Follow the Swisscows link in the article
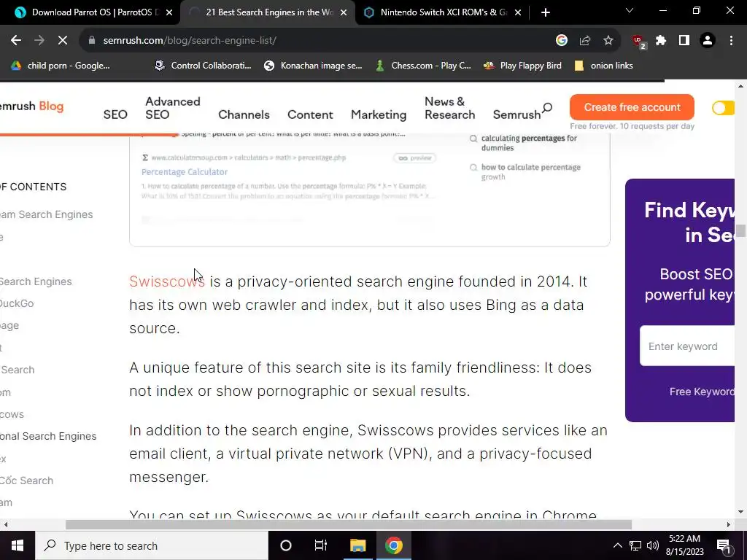Screen dimensions: 747x560 167,281
